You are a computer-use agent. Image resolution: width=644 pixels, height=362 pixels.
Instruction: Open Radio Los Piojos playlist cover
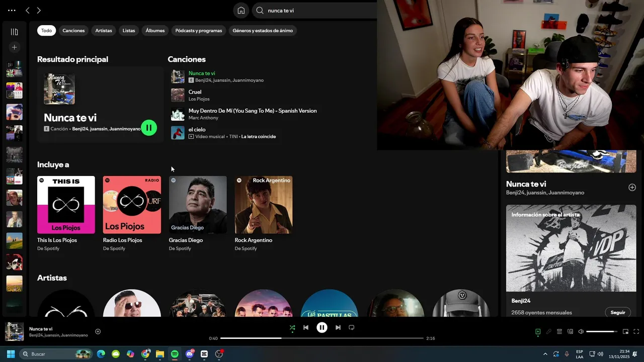(132, 205)
